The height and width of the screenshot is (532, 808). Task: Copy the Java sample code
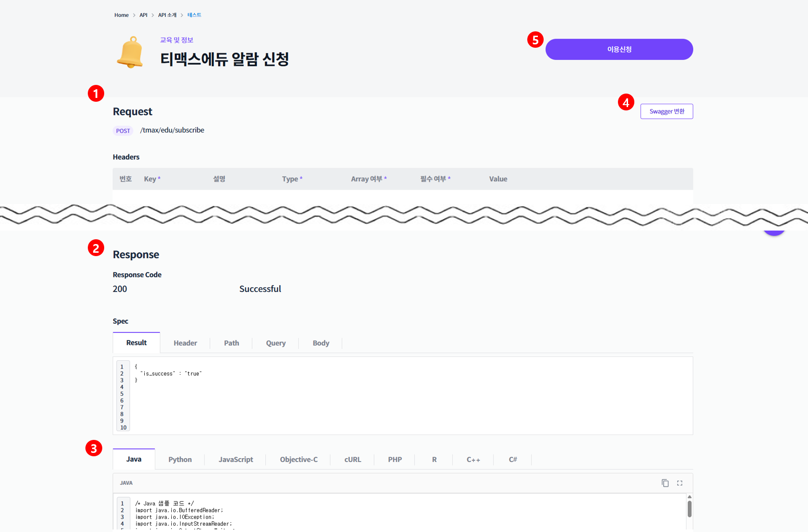(665, 483)
